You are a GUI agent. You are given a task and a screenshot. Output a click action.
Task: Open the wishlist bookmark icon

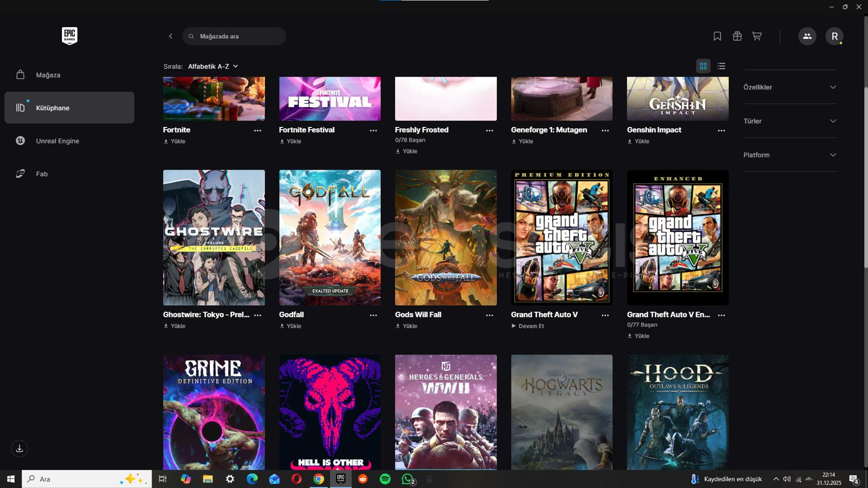pos(717,36)
